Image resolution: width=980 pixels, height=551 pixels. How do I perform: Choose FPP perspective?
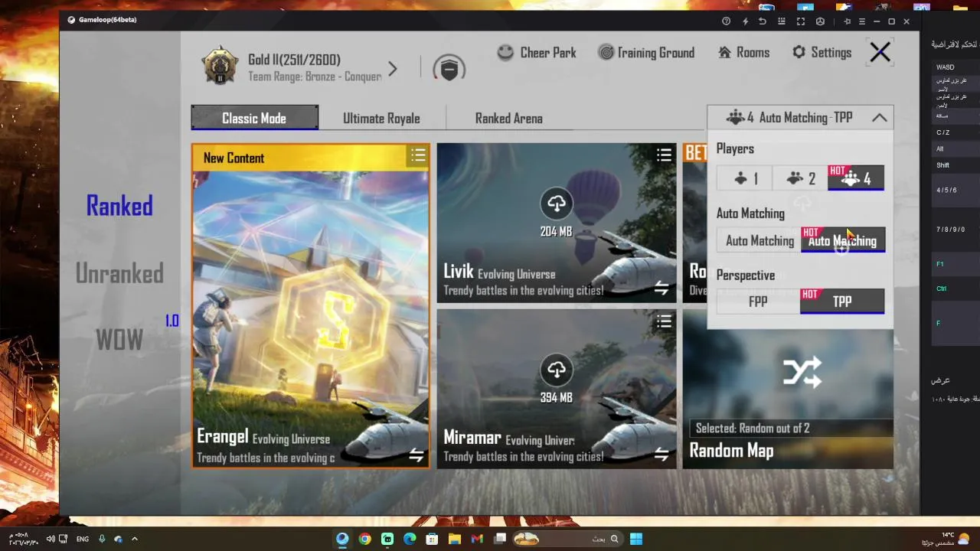pyautogui.click(x=758, y=302)
